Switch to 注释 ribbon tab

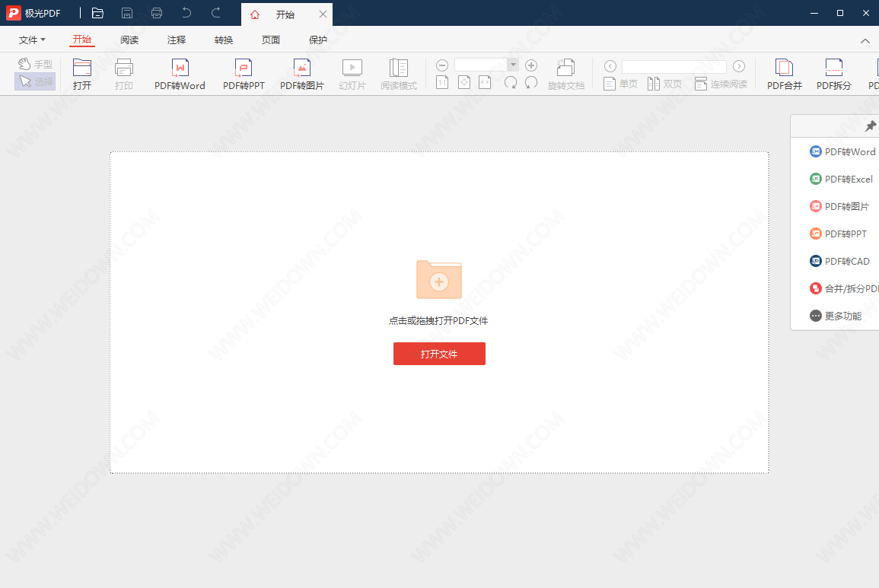[x=177, y=40]
